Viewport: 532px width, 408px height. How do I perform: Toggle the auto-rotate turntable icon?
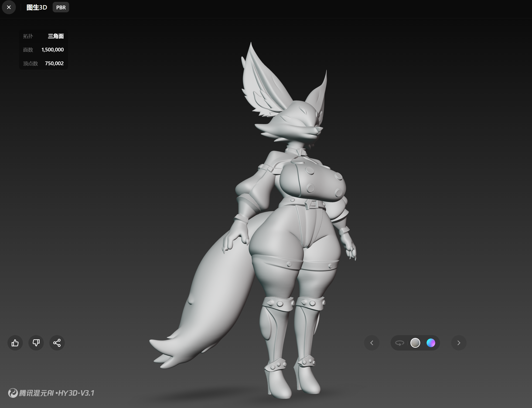tap(399, 343)
